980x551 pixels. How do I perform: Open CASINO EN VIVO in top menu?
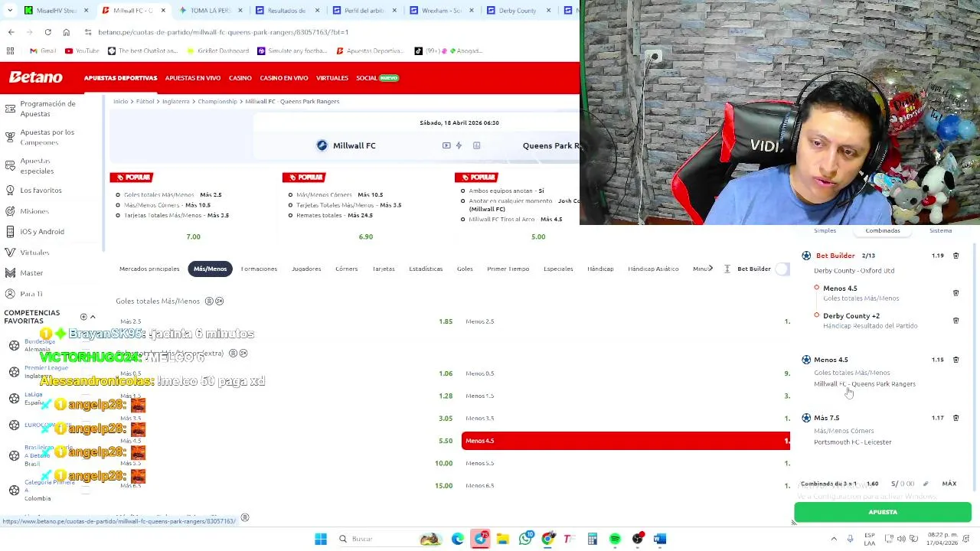pyautogui.click(x=284, y=78)
